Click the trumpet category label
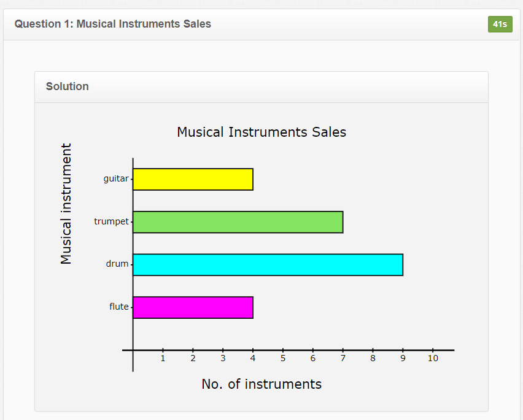Viewport: 523px width, 420px height. click(111, 221)
